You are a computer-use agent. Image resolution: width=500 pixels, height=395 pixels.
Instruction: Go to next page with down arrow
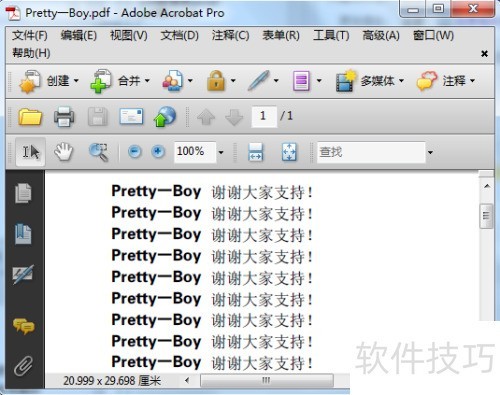pos(234,117)
